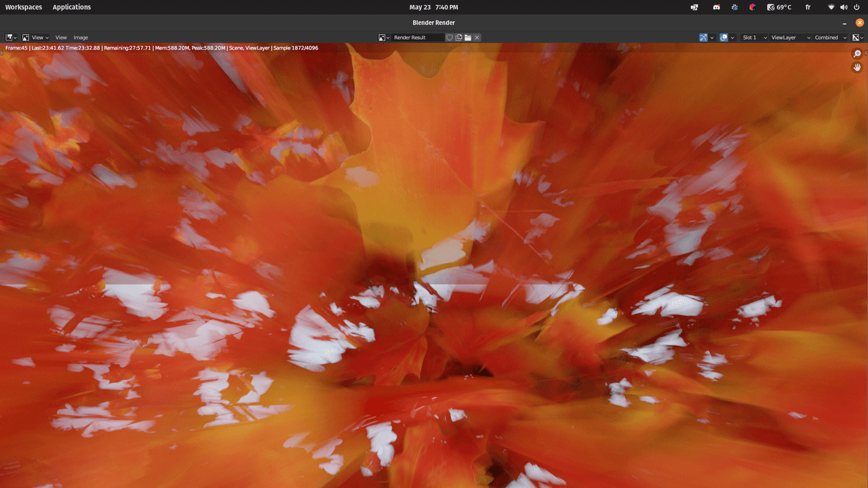Toggle the fake user shield icon
868x488 pixels.
[450, 37]
